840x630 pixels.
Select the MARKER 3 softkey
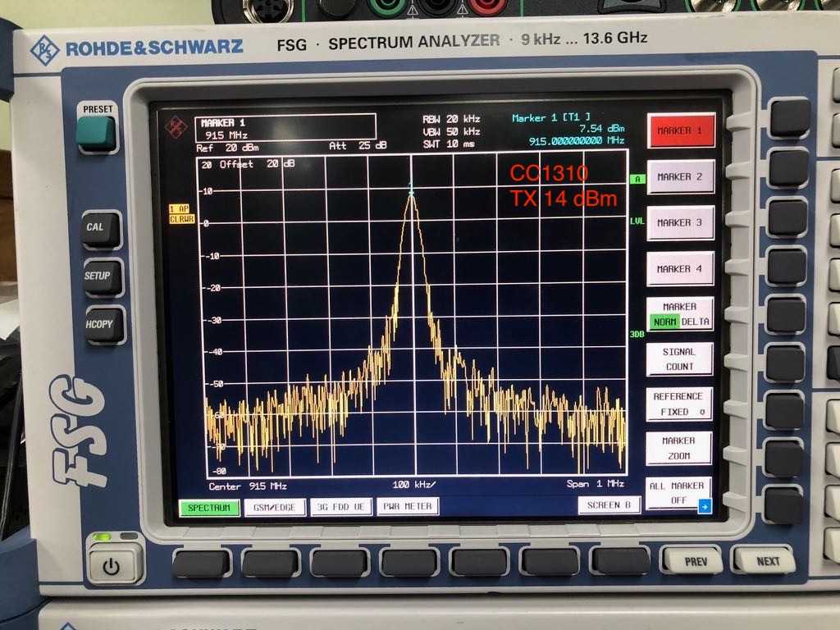(x=680, y=222)
